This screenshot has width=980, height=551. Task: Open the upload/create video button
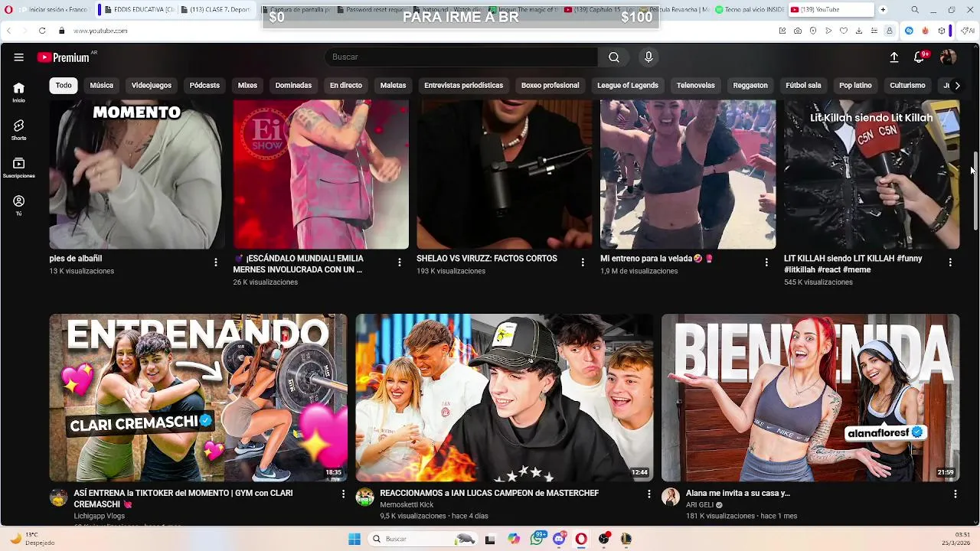tap(893, 57)
